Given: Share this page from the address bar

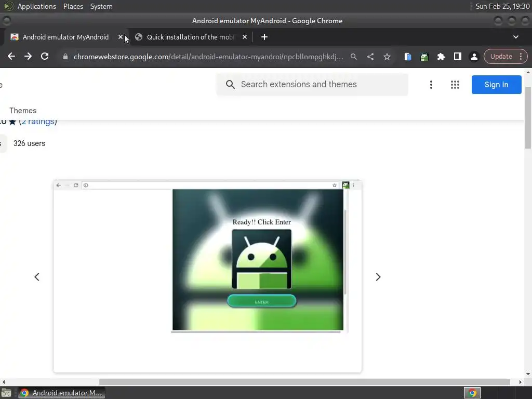Looking at the screenshot, I should [x=370, y=57].
